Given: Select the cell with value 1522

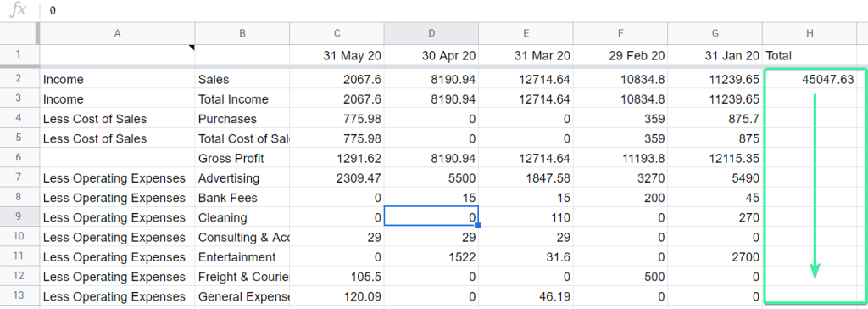Looking at the screenshot, I should click(x=431, y=257).
